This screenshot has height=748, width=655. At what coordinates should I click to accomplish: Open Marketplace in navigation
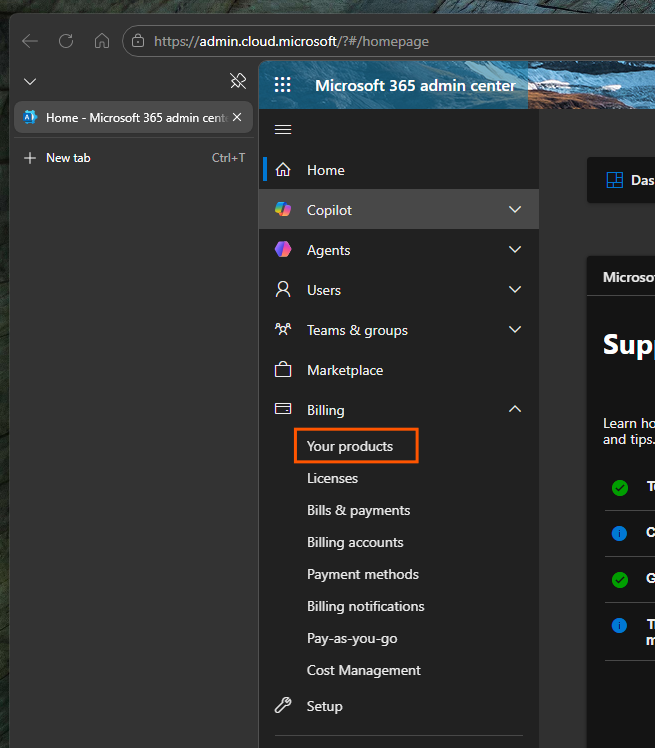pyautogui.click(x=399, y=370)
